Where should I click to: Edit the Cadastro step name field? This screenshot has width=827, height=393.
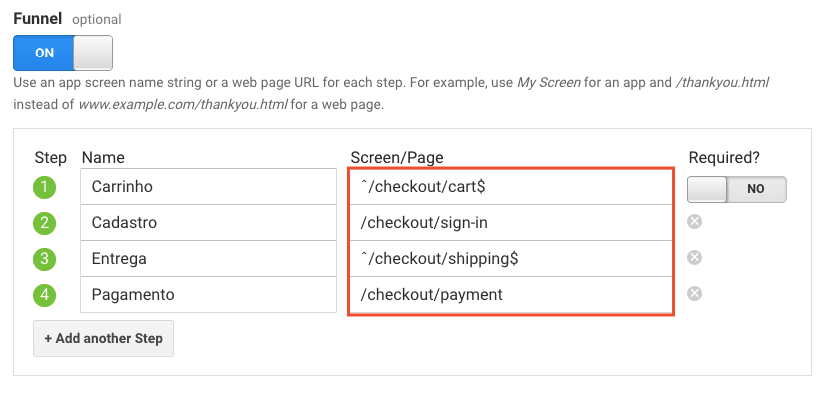208,223
